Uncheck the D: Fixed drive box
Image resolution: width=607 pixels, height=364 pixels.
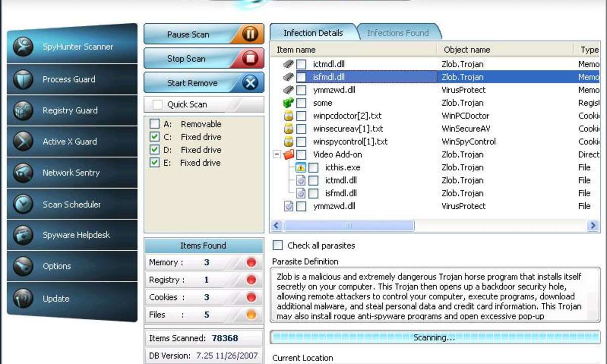coord(155,150)
